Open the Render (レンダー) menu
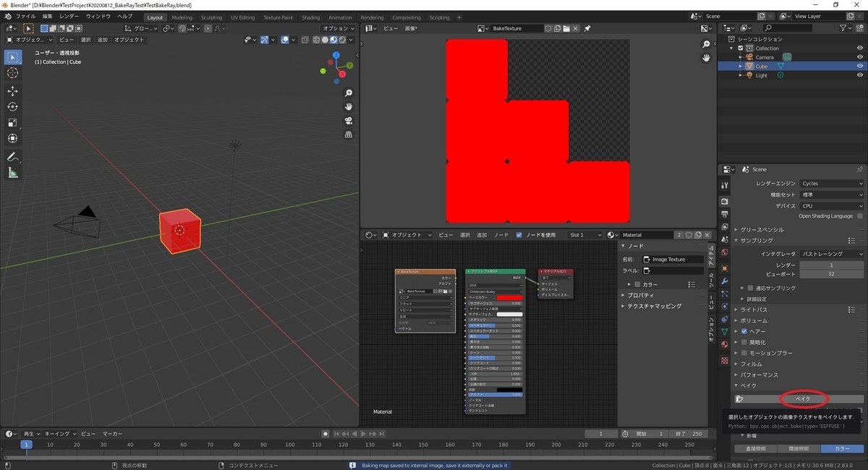 coord(69,16)
